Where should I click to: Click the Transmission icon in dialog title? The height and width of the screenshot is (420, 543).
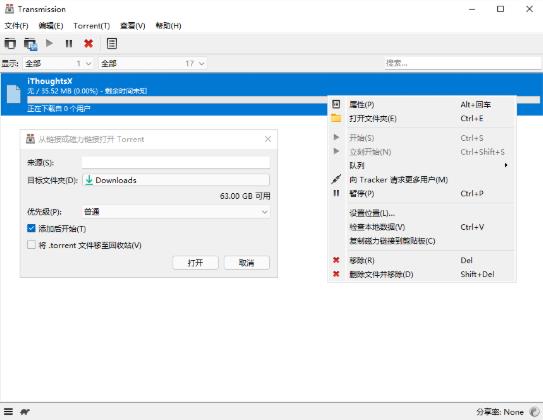click(30, 139)
